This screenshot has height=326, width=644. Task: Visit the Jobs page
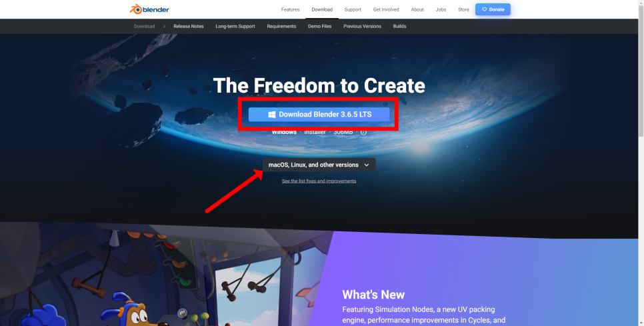click(x=441, y=9)
